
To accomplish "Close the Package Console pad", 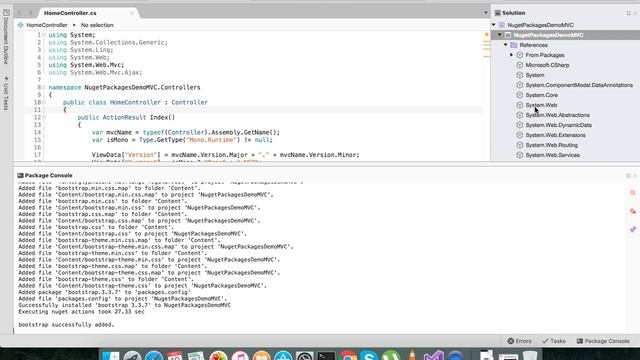I will click(636, 176).
